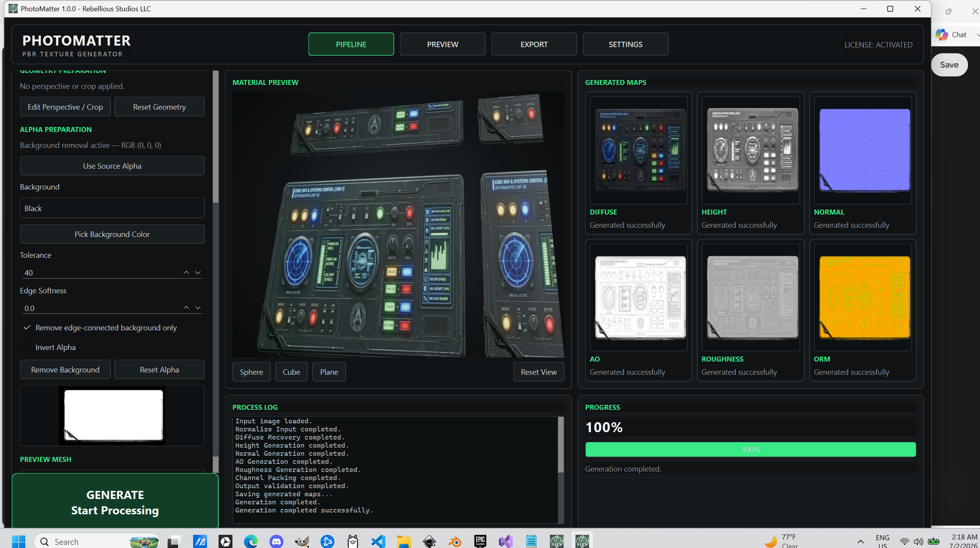Open File Explorer from taskbar
Image resolution: width=980 pixels, height=548 pixels.
click(404, 541)
